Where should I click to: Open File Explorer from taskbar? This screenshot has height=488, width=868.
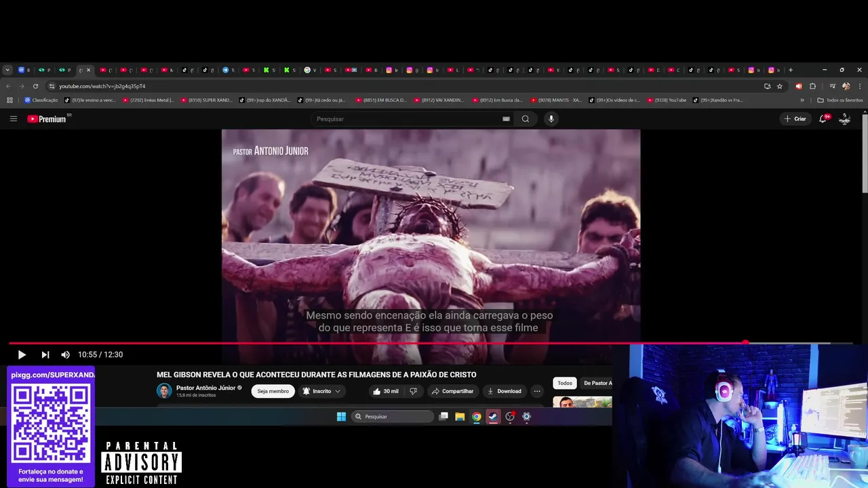coord(460,417)
